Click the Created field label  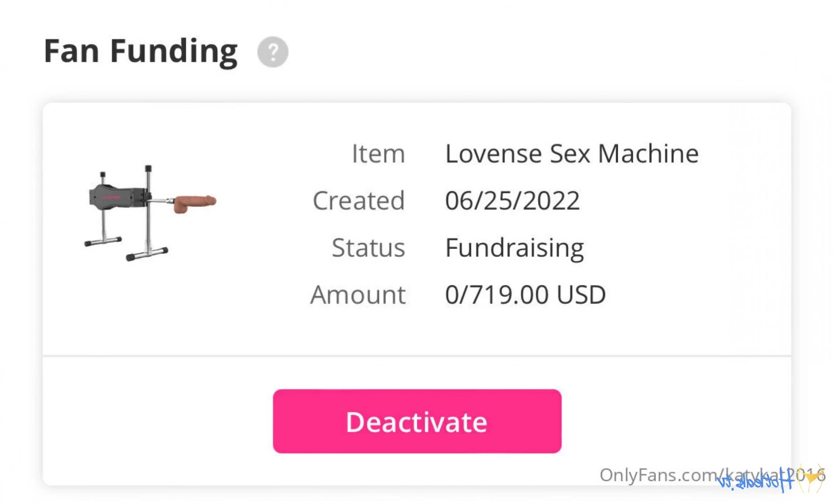click(x=359, y=201)
